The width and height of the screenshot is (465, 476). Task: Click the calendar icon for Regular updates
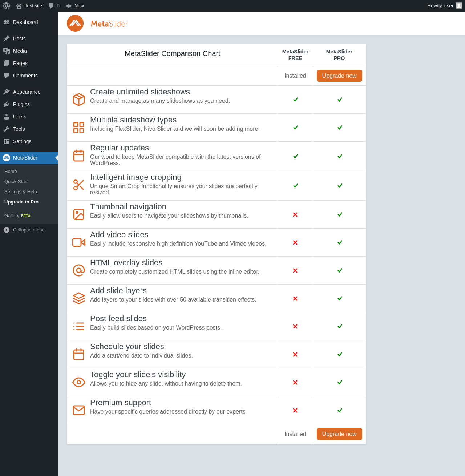pos(79,156)
